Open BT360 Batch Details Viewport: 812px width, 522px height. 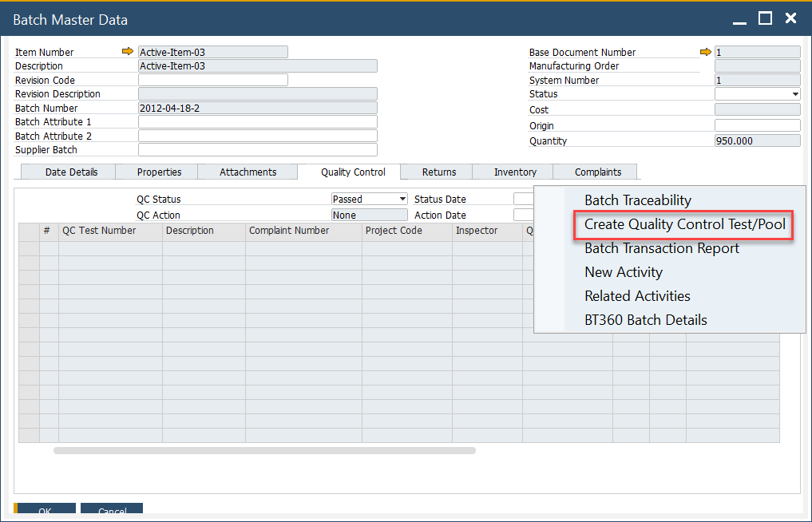point(645,320)
